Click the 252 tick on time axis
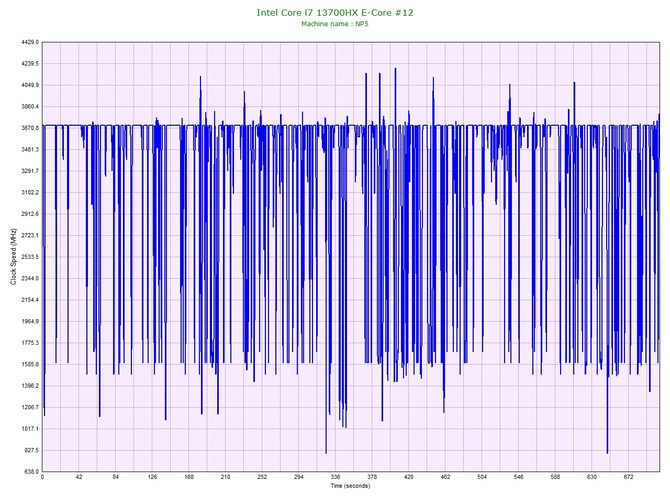Screen dimensions: 670x503 (262, 477)
